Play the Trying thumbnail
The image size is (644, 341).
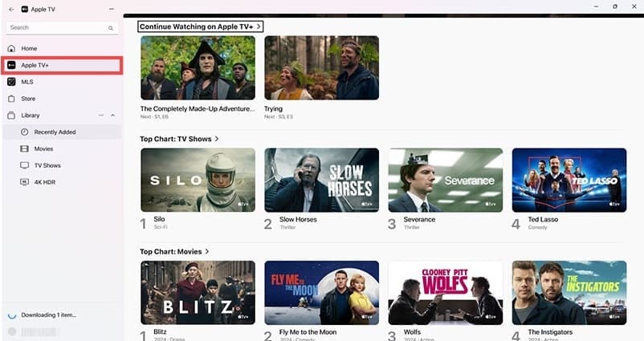[x=321, y=67]
